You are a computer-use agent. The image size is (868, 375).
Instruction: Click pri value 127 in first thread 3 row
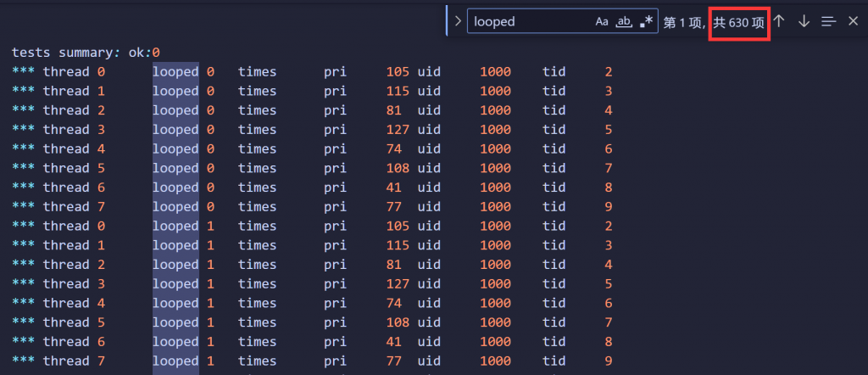pyautogui.click(x=398, y=130)
